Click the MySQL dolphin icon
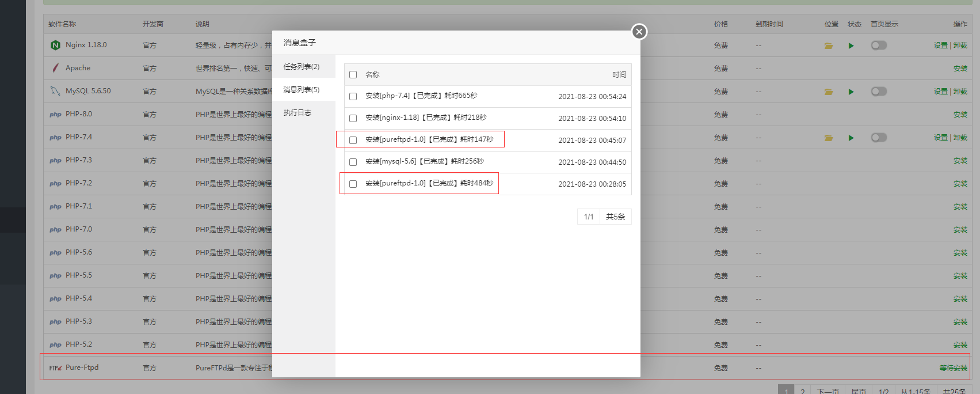 click(55, 91)
